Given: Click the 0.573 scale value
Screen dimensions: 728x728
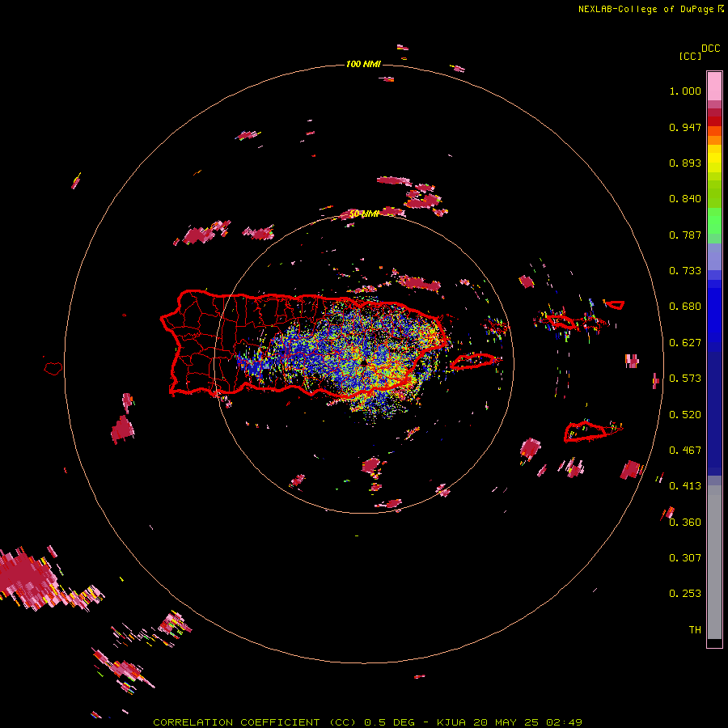Looking at the screenshot, I should [685, 379].
